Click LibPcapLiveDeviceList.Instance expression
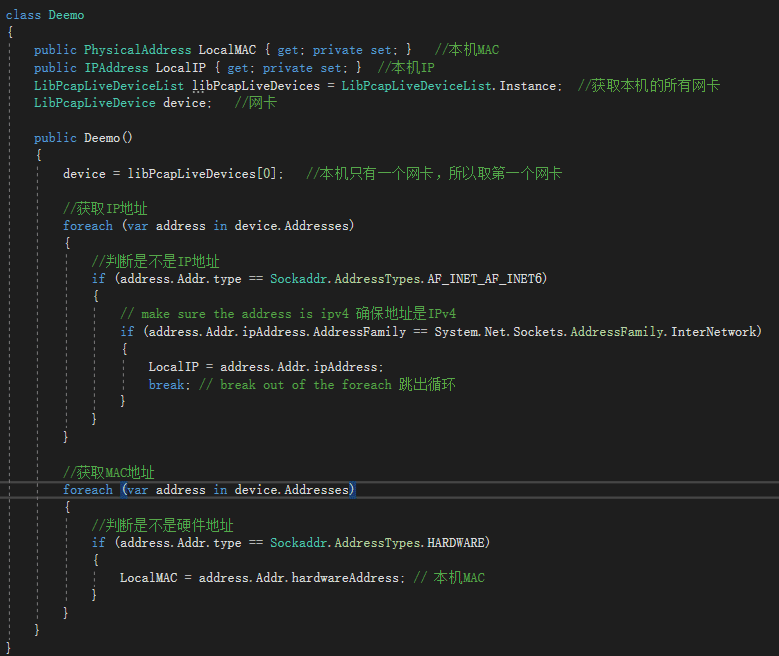This screenshot has height=656, width=779. point(449,85)
